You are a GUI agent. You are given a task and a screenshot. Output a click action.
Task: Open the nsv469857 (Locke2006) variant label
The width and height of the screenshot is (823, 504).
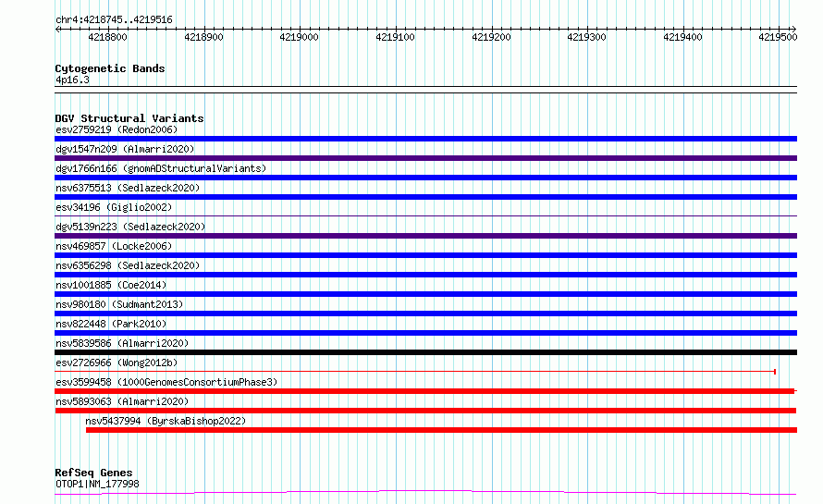(x=114, y=246)
